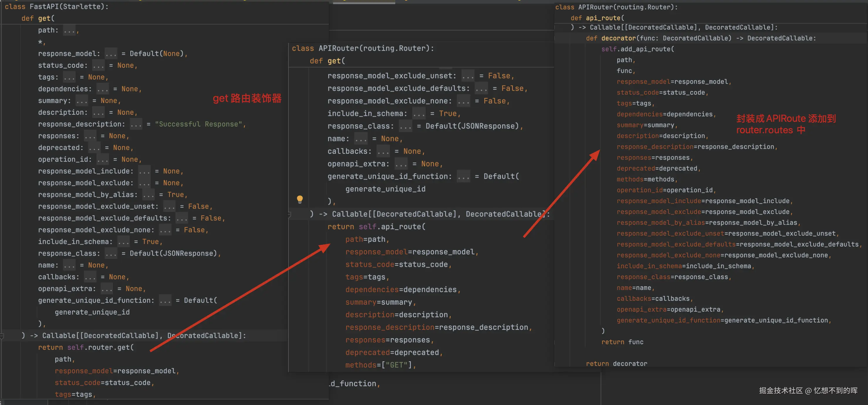Viewport: 868px width, 405px height.
Task: Expand folded type of generate_unique_id_function in APIRouter.get
Action: (x=463, y=177)
